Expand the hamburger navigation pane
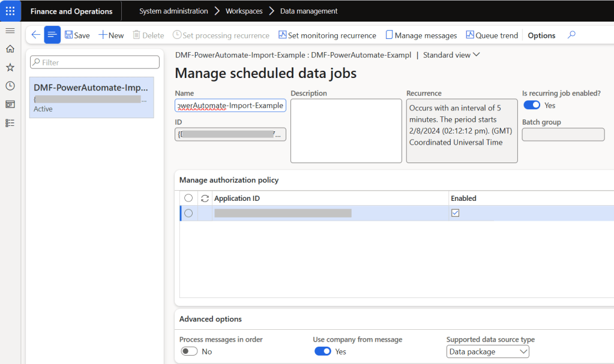Image resolution: width=614 pixels, height=364 pixels. coord(10,31)
